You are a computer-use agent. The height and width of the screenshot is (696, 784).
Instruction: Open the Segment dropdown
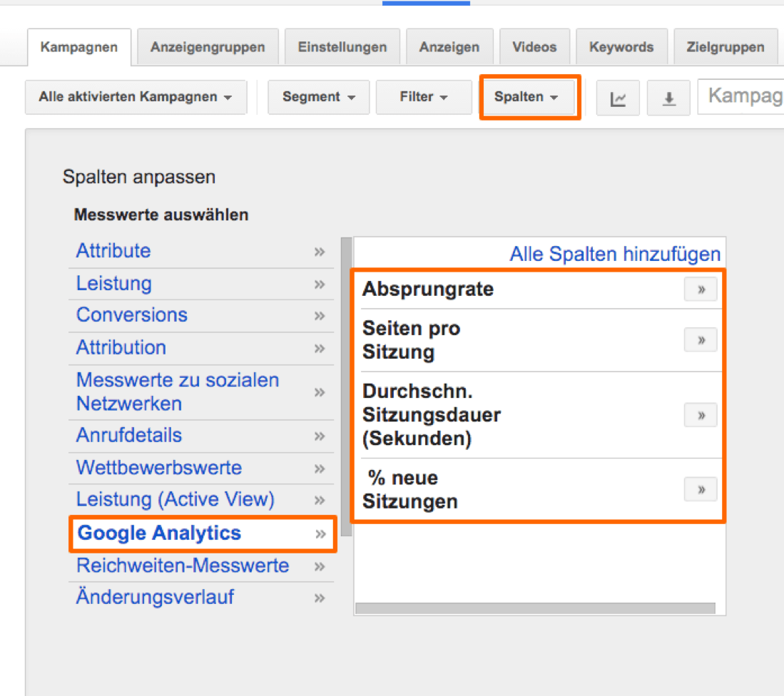click(x=318, y=97)
